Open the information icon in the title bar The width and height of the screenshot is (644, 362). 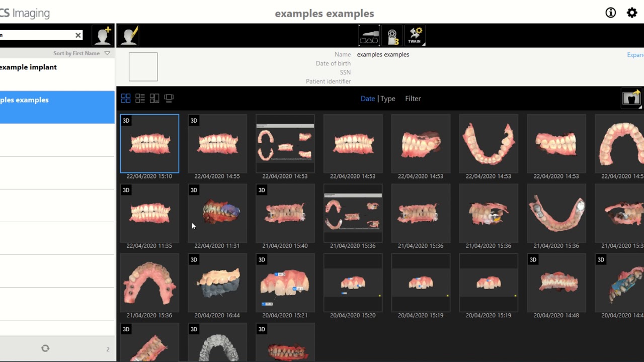click(x=610, y=13)
